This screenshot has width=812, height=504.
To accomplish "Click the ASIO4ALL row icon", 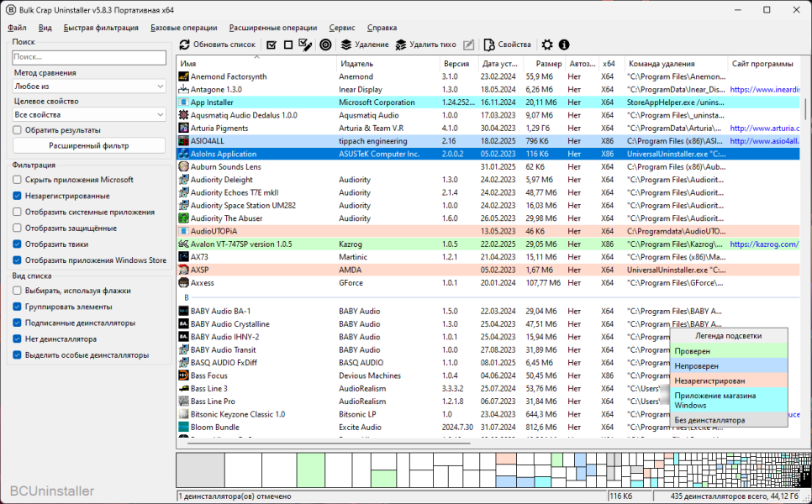I will tap(183, 141).
